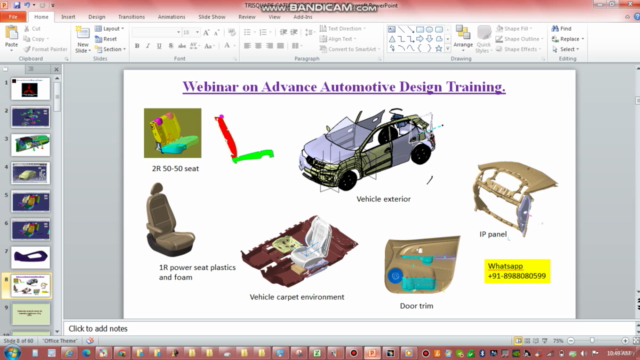
Task: Open Internet Explorer from the taskbar
Action: (x=69, y=353)
